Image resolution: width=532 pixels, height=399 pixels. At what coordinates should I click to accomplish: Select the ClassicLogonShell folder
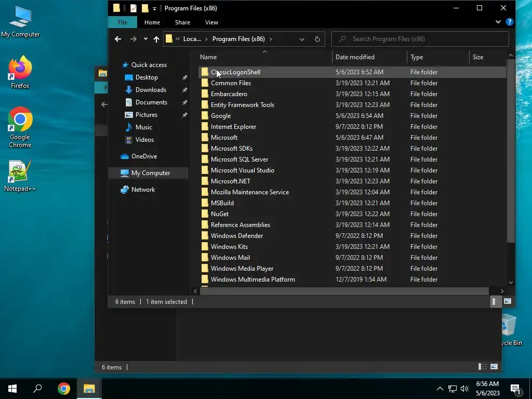352,72
